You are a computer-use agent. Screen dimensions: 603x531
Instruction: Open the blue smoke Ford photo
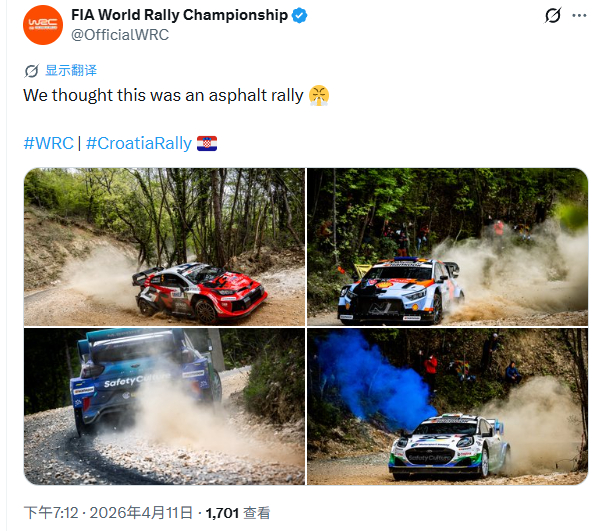447,406
